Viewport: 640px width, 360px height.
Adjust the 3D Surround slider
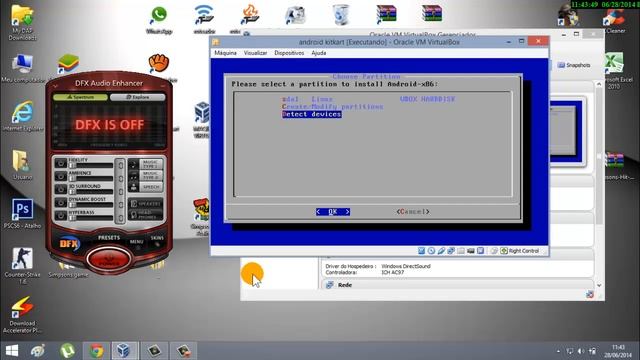(x=91, y=192)
